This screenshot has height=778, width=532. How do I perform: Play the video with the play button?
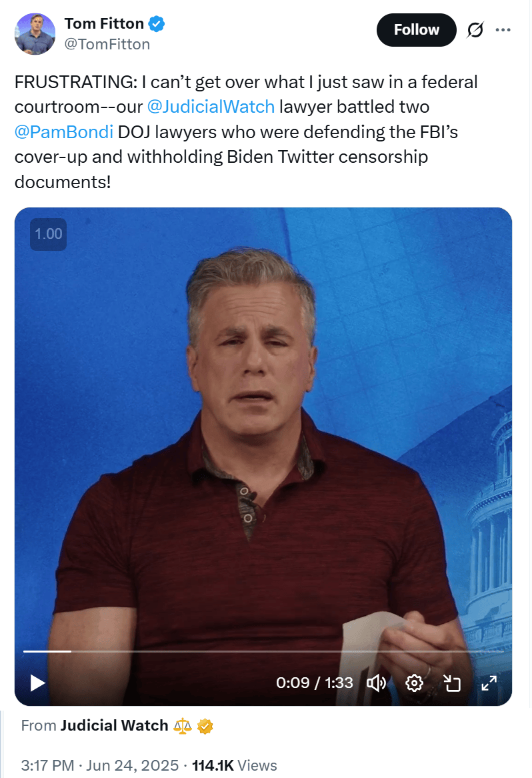click(x=38, y=683)
